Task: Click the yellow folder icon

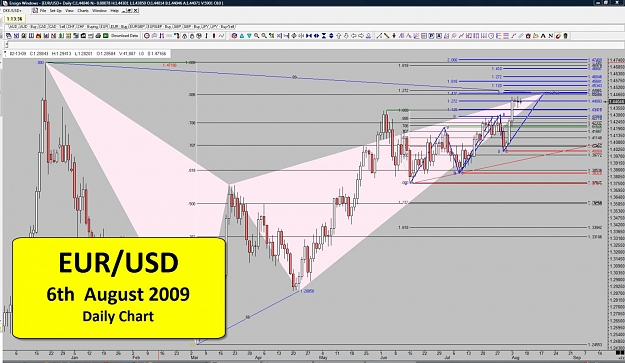Action: click(535, 36)
